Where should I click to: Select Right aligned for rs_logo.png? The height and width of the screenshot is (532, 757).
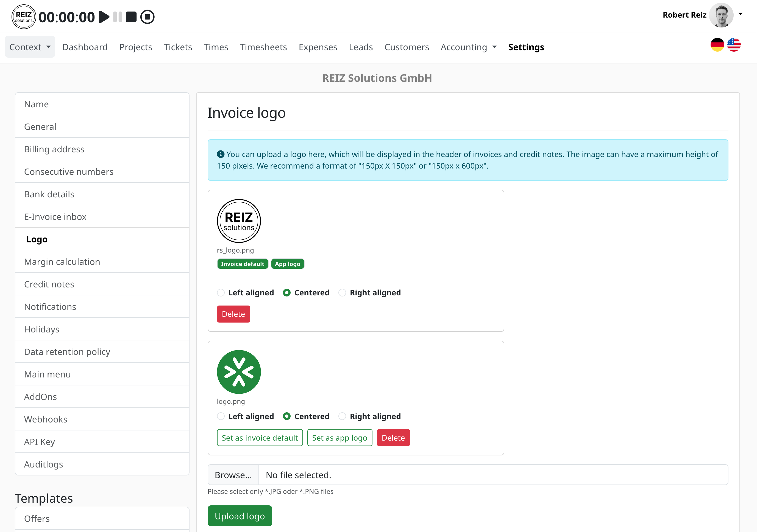(342, 293)
